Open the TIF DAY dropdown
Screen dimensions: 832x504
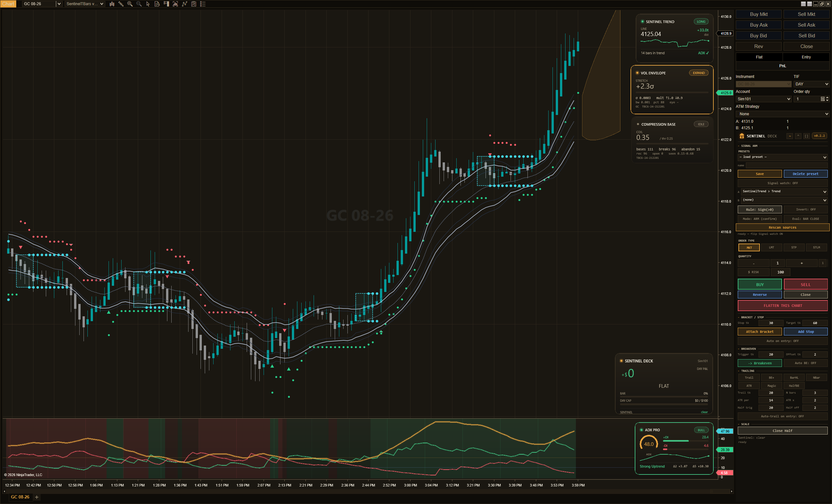click(811, 84)
